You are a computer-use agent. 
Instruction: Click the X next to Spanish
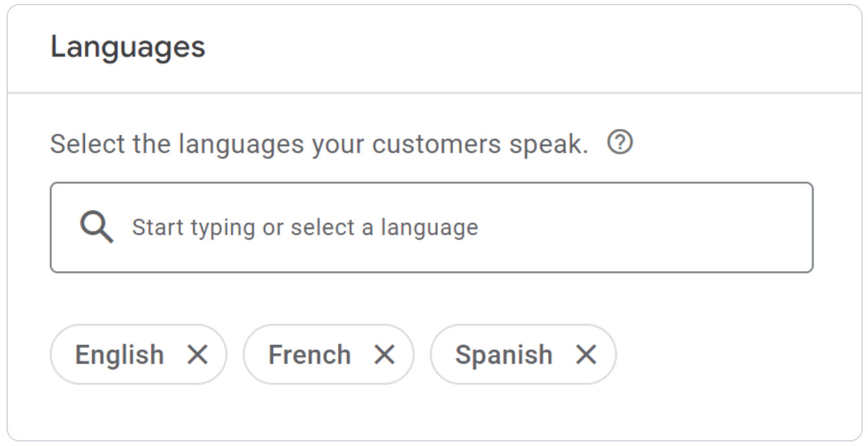[586, 355]
